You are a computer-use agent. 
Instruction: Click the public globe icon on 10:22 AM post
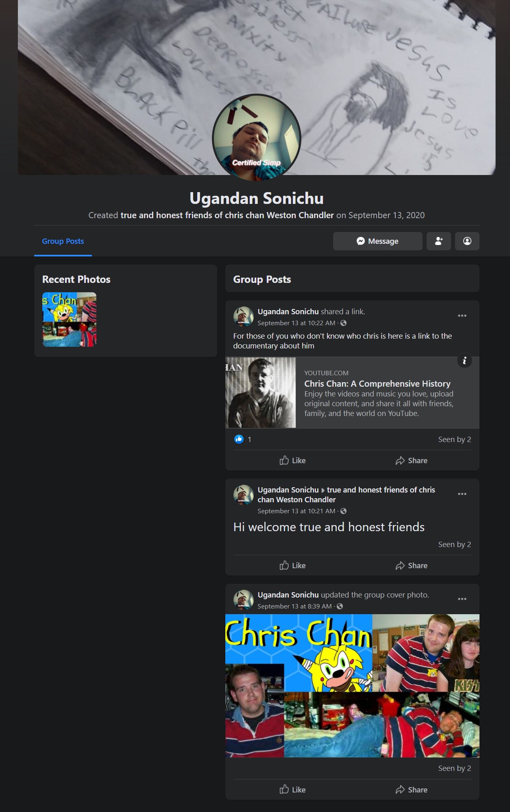(x=343, y=323)
